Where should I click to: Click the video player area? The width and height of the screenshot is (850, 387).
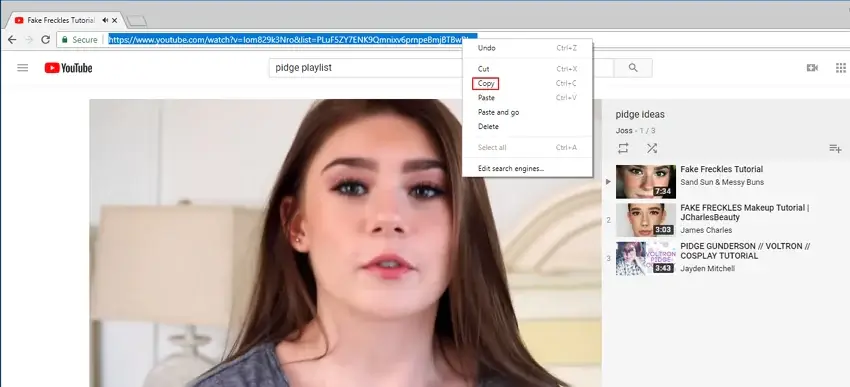pyautogui.click(x=345, y=243)
